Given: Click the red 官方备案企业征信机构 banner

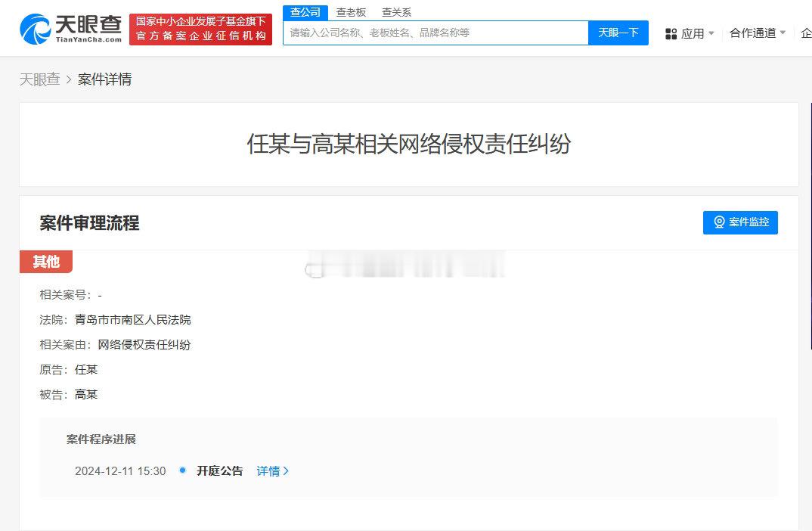Looking at the screenshot, I should tap(200, 29).
